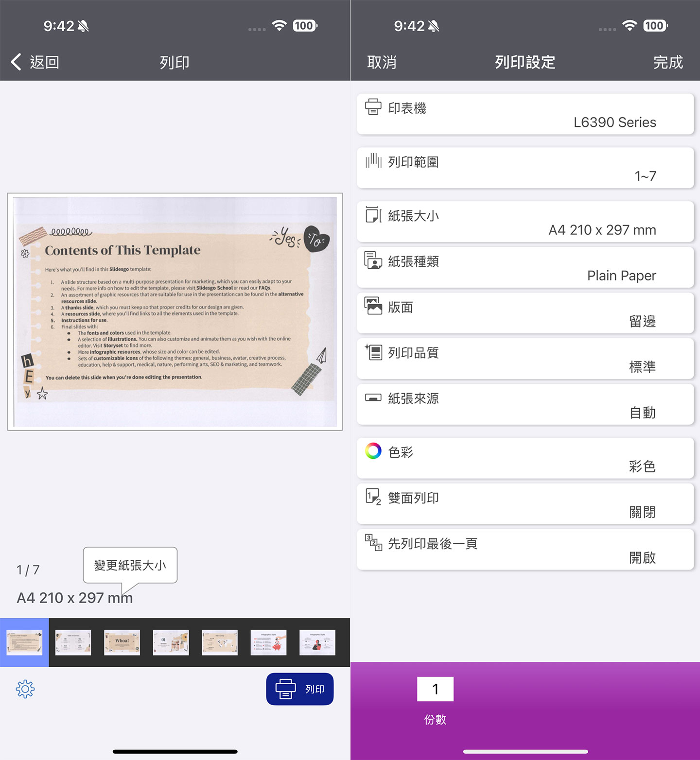Tap the 列印品質 quality icon
The image size is (700, 760).
tap(373, 351)
